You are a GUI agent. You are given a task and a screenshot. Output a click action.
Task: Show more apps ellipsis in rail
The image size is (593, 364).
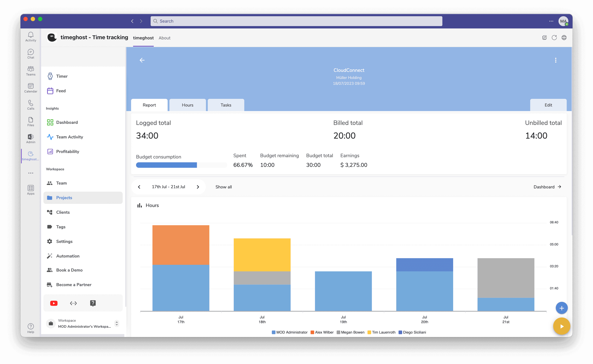31,173
